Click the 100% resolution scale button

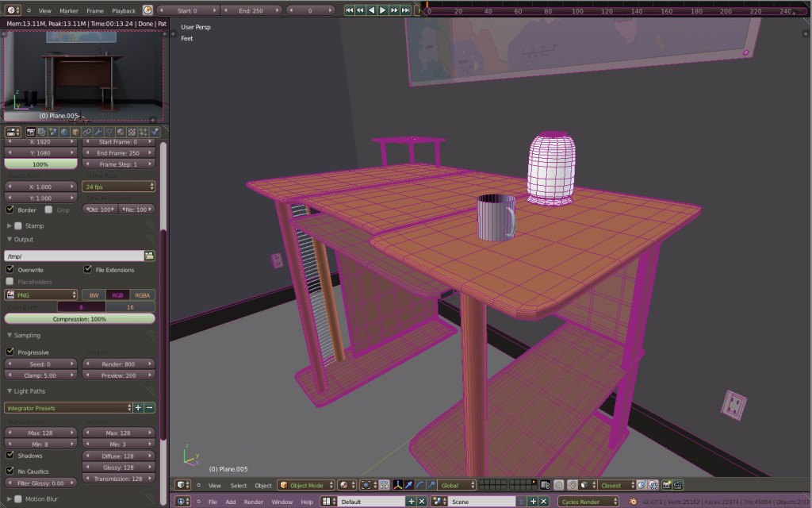(x=40, y=164)
